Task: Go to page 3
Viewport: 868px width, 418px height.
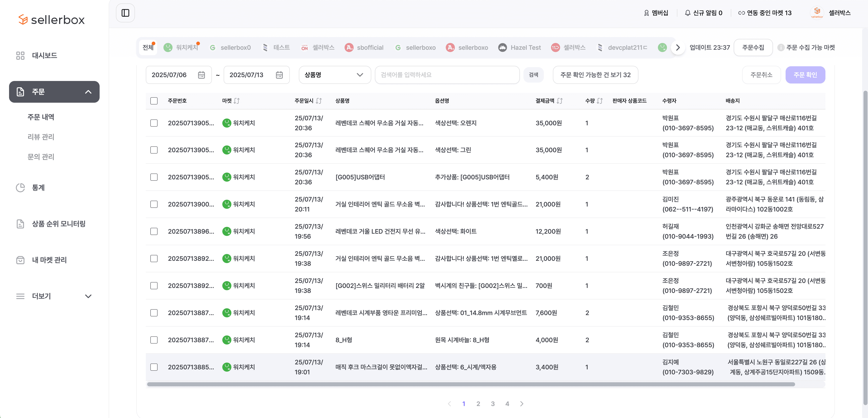Action: pyautogui.click(x=492, y=404)
